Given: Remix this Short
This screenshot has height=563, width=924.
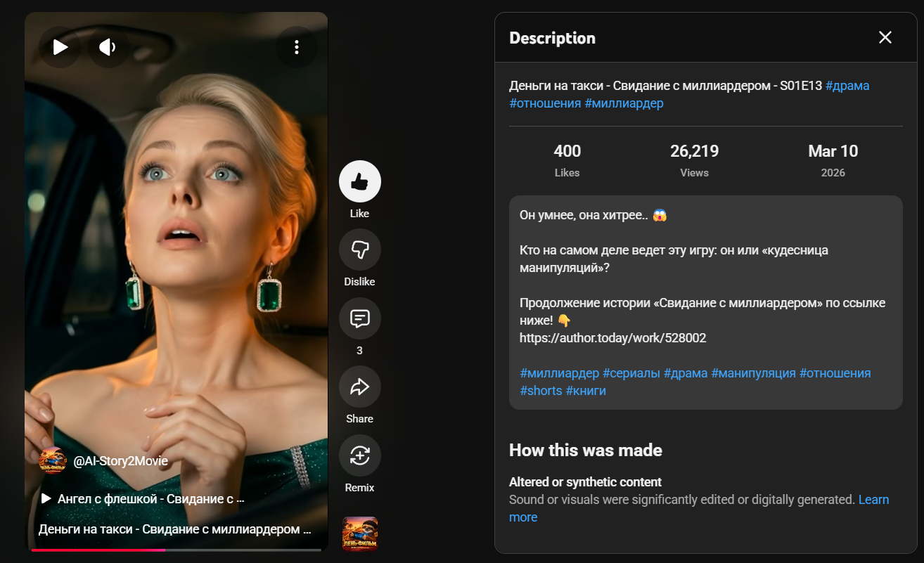Looking at the screenshot, I should [360, 455].
